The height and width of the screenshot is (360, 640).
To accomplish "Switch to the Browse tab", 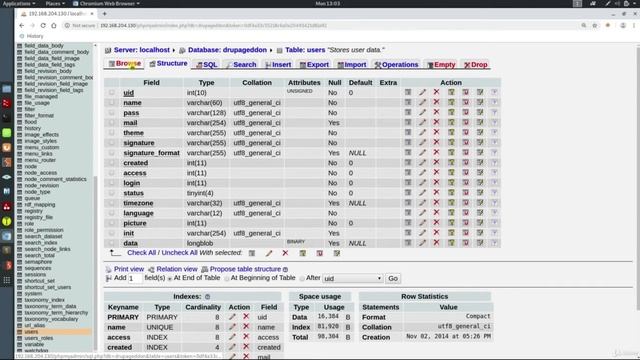I will [125, 64].
